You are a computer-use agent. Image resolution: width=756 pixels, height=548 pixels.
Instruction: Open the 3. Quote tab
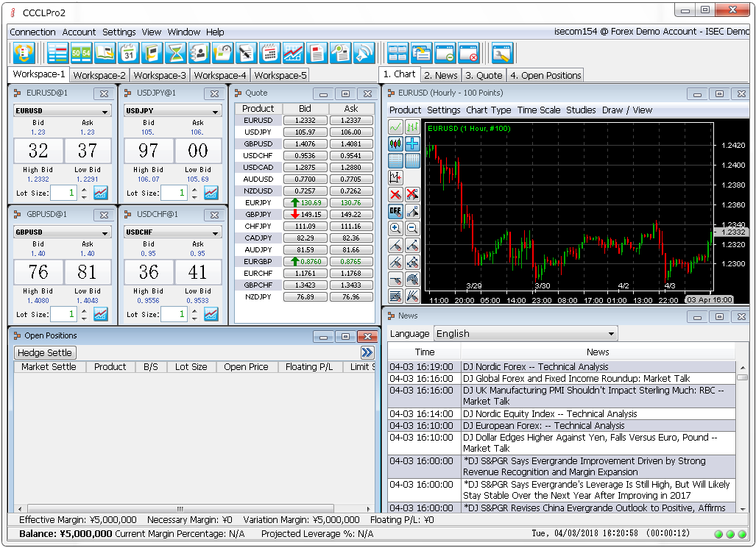click(x=484, y=75)
